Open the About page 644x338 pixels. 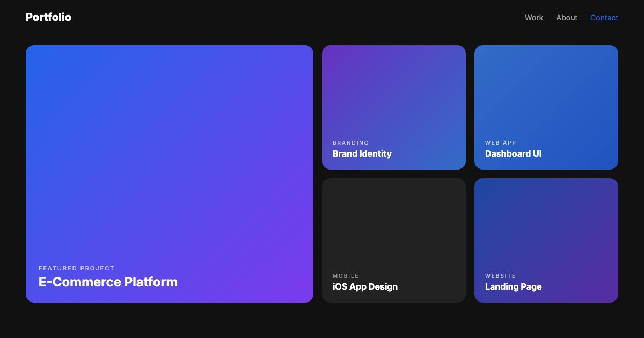tap(567, 18)
